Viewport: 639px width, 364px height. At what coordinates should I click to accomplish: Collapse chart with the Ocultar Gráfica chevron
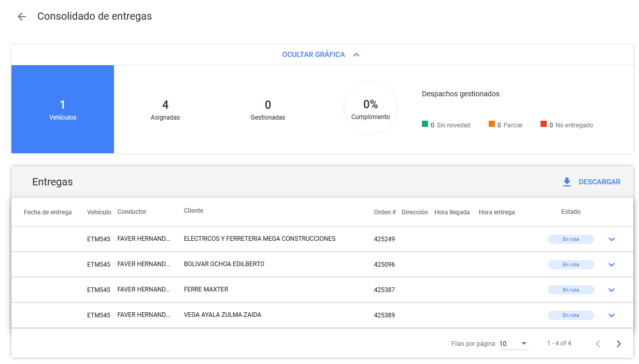coord(356,55)
